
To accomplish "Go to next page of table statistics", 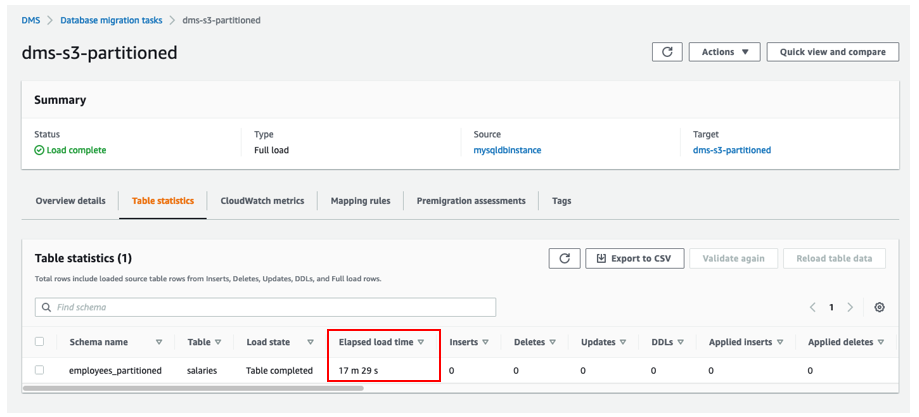I will (850, 307).
